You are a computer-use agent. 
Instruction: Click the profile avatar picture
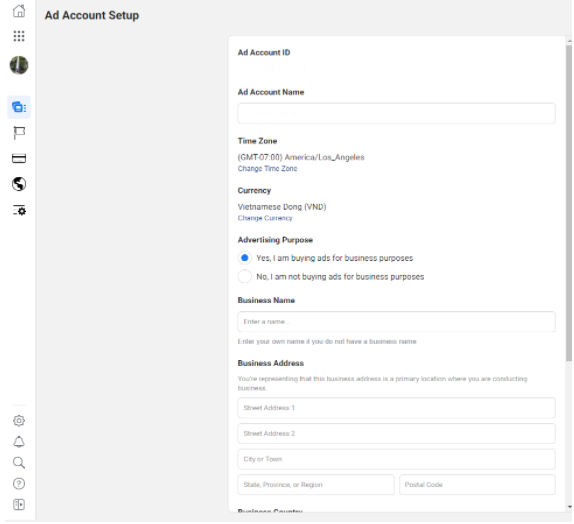pos(19,65)
